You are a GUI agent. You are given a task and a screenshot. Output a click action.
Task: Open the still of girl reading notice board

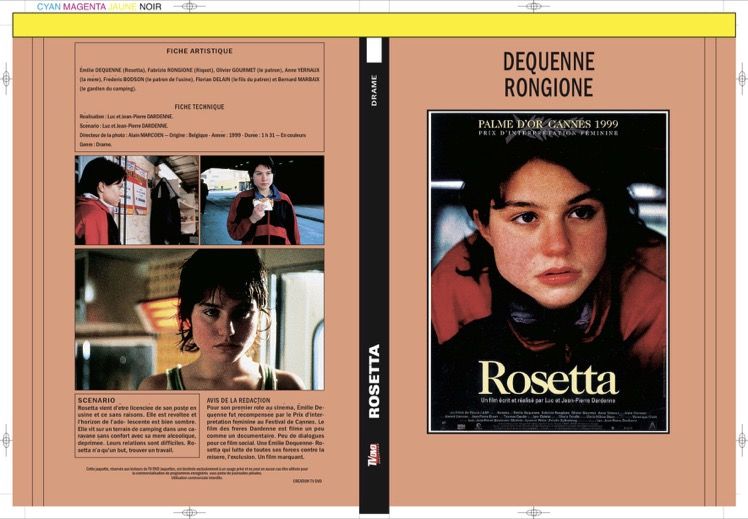(137, 200)
